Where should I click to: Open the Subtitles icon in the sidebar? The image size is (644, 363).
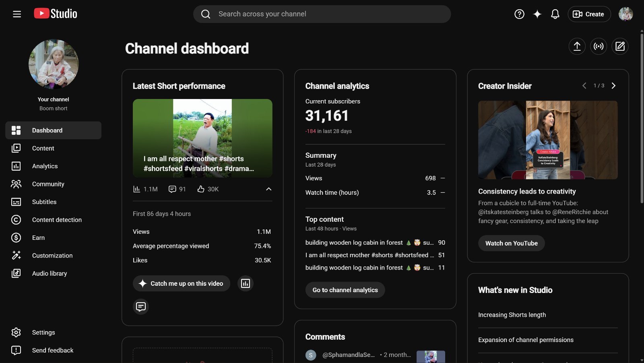(16, 202)
